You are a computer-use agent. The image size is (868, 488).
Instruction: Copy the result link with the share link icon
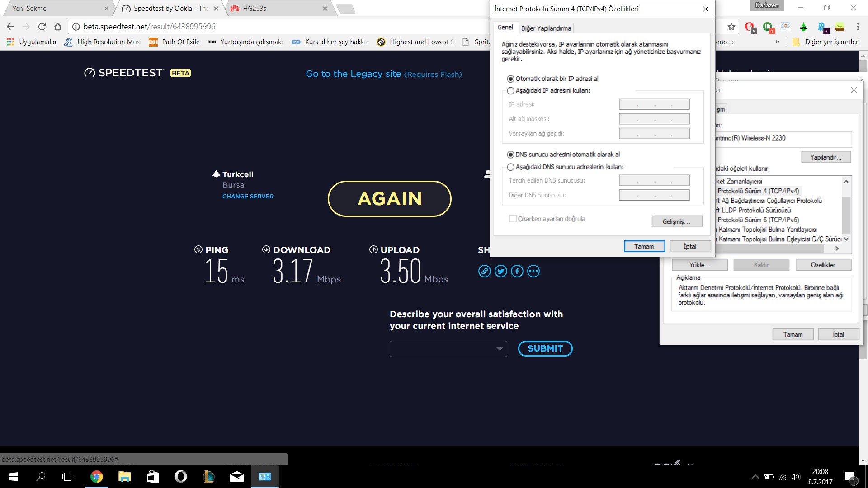coord(484,271)
